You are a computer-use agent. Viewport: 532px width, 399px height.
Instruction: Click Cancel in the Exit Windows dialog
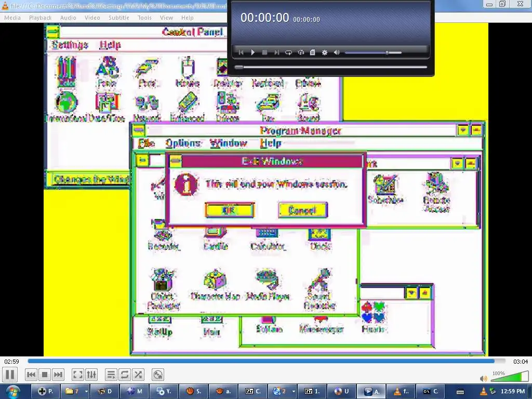[303, 210]
